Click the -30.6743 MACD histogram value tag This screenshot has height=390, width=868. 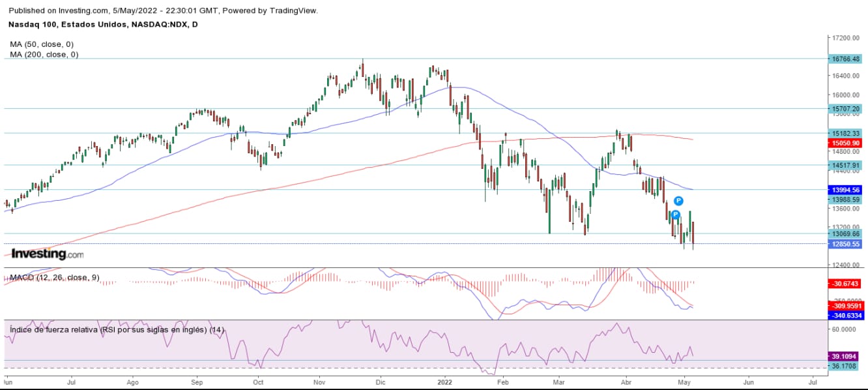tap(846, 284)
